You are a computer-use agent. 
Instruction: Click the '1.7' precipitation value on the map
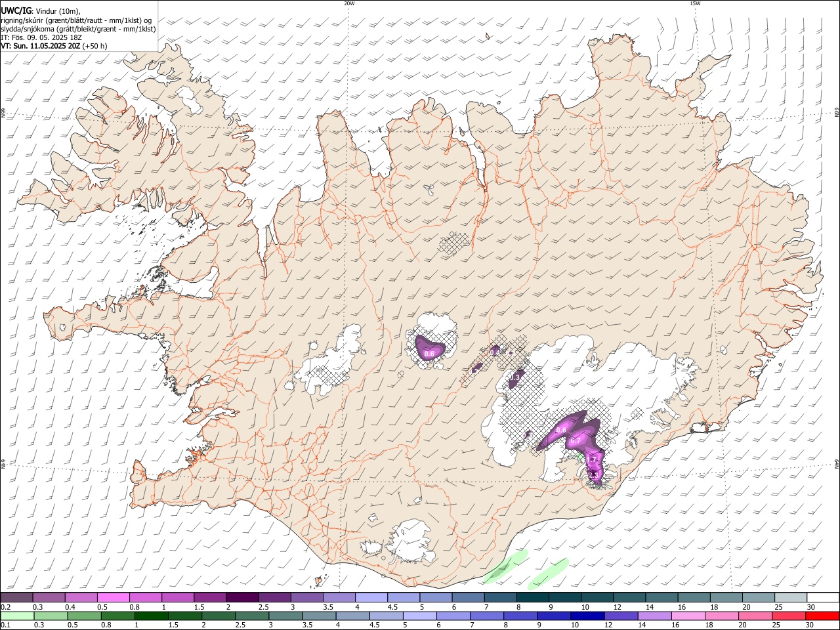click(592, 459)
